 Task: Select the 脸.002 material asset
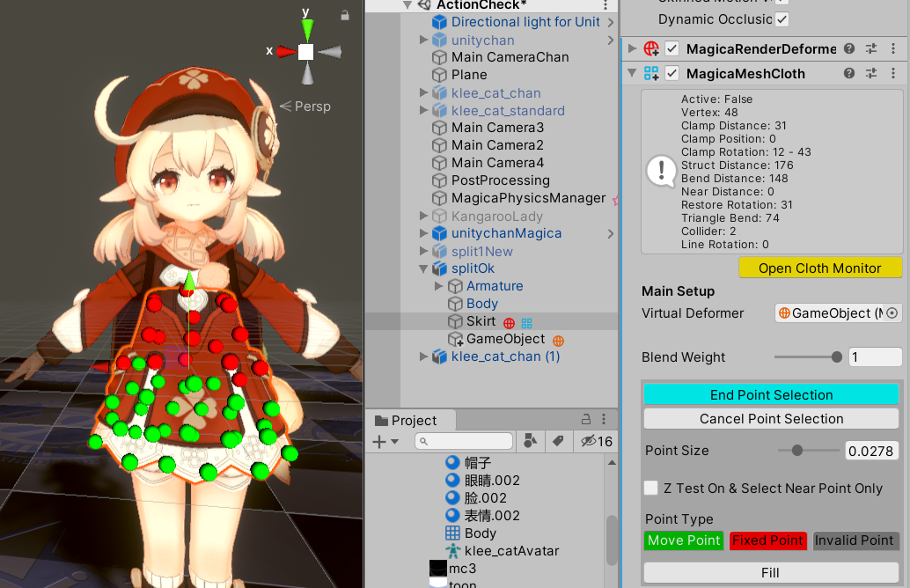coord(485,498)
